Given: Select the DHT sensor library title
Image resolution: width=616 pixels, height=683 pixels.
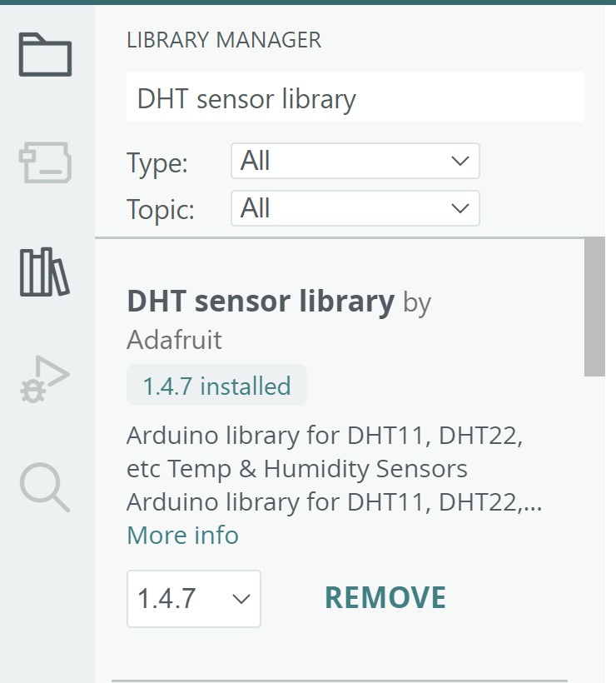Looking at the screenshot, I should click(260, 301).
